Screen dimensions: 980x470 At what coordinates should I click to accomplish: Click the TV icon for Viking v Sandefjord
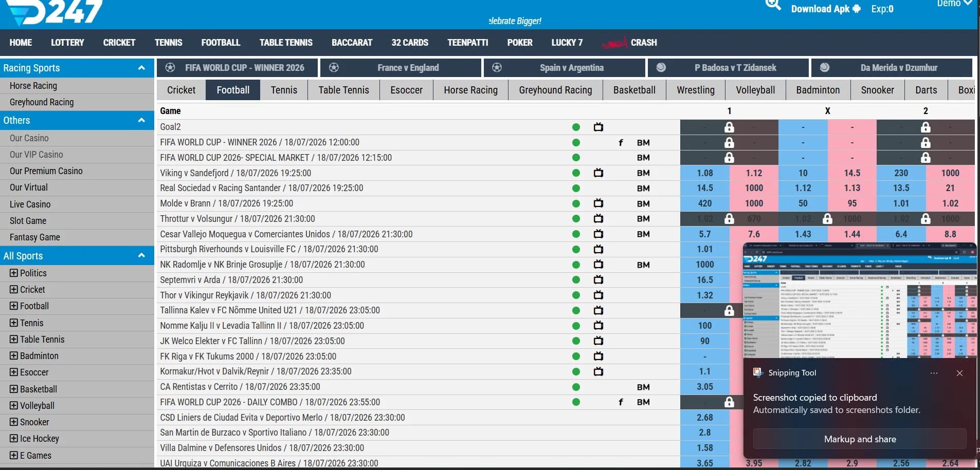[x=598, y=173]
